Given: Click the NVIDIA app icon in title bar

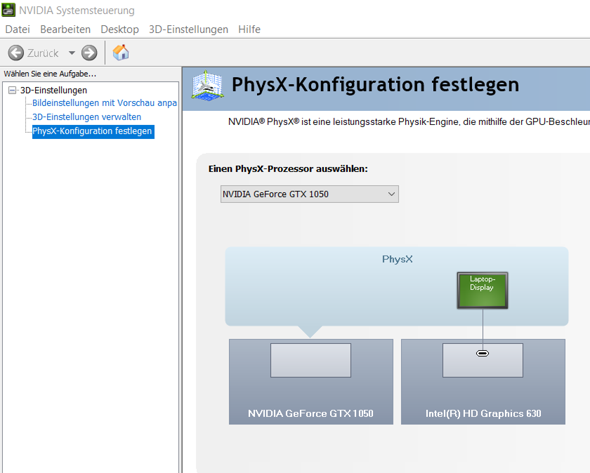Looking at the screenshot, I should 8,10.
